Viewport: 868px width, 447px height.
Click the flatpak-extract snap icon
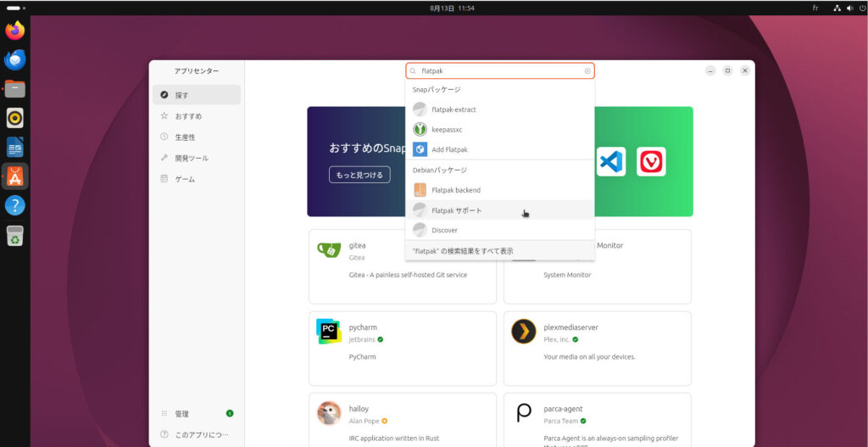pos(420,109)
